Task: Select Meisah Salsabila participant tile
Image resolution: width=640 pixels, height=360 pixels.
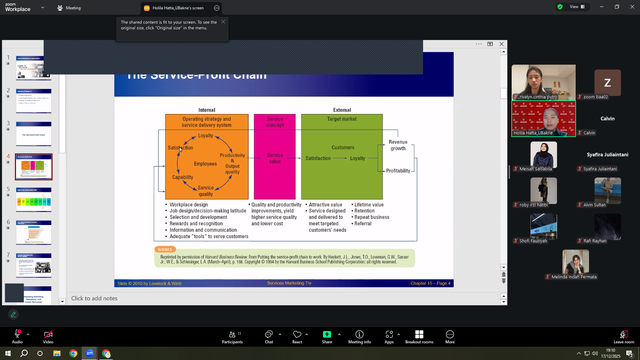Action: point(544,155)
